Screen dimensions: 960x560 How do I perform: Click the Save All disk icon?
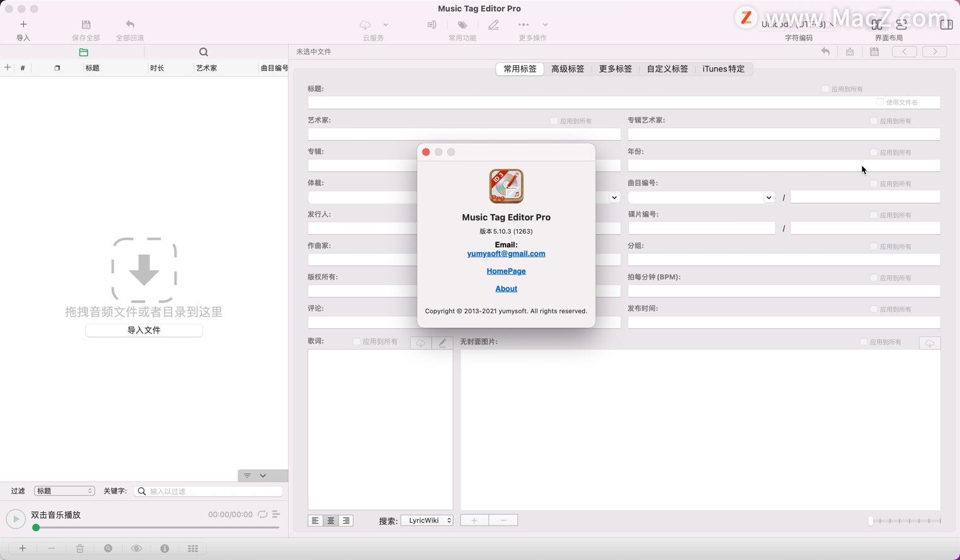[x=86, y=24]
